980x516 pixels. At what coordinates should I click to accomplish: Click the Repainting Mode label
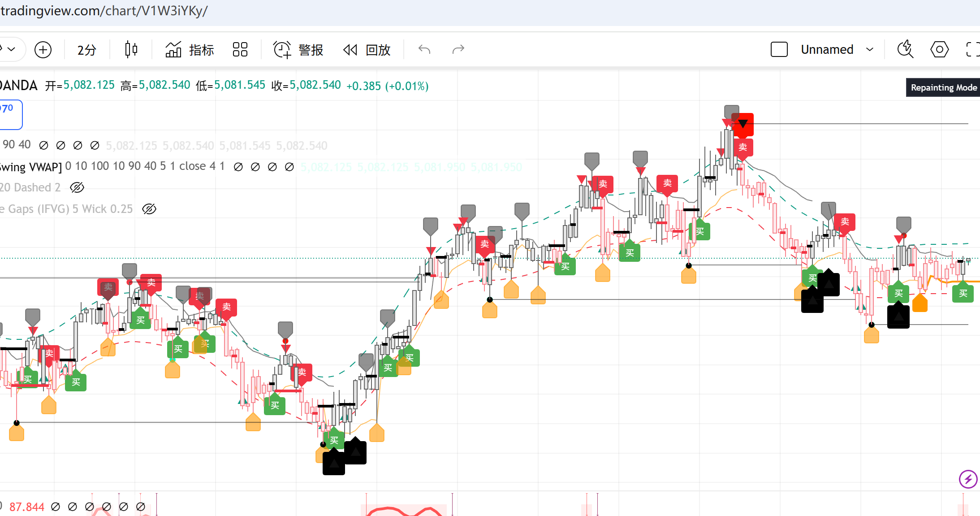pos(943,87)
